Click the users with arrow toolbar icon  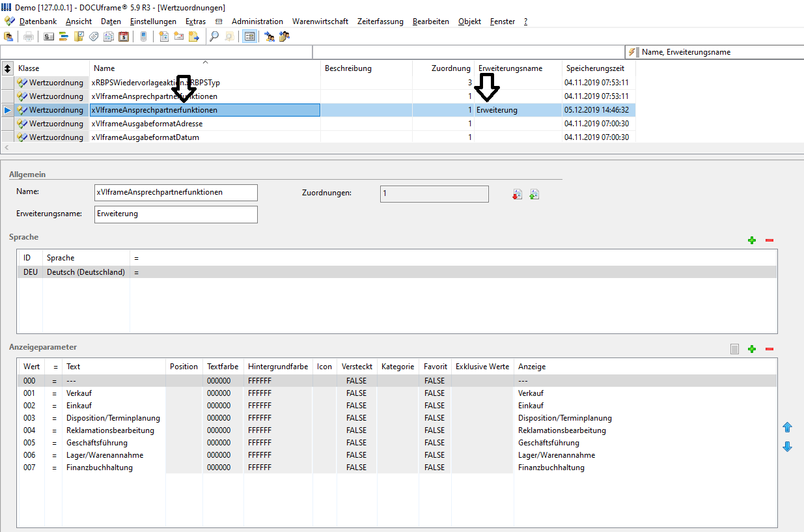pyautogui.click(x=269, y=36)
